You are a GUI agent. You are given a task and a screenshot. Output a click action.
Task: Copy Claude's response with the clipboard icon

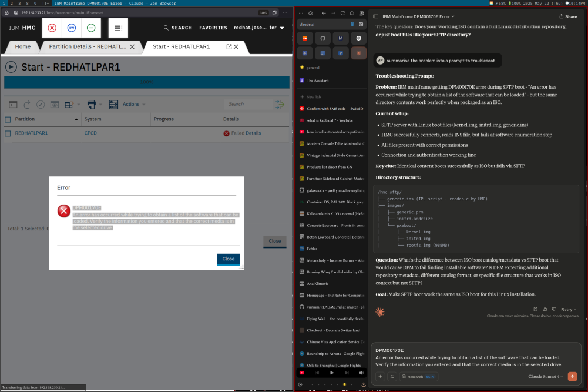pos(535,309)
